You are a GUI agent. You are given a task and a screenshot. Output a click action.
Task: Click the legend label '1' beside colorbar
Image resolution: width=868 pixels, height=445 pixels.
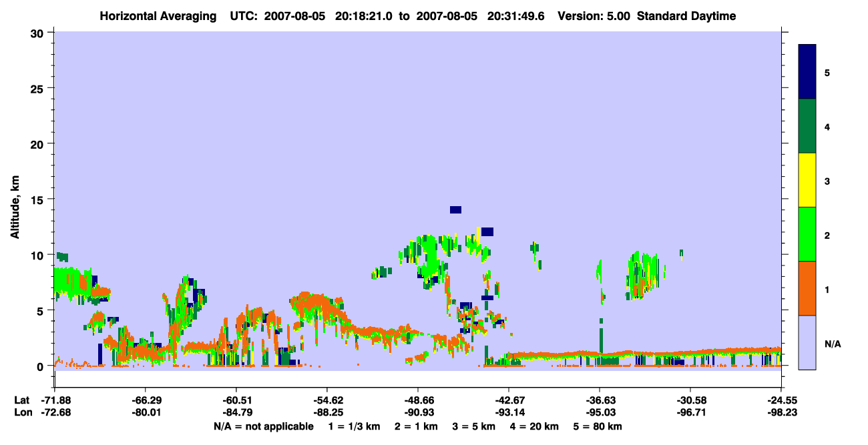(x=827, y=289)
